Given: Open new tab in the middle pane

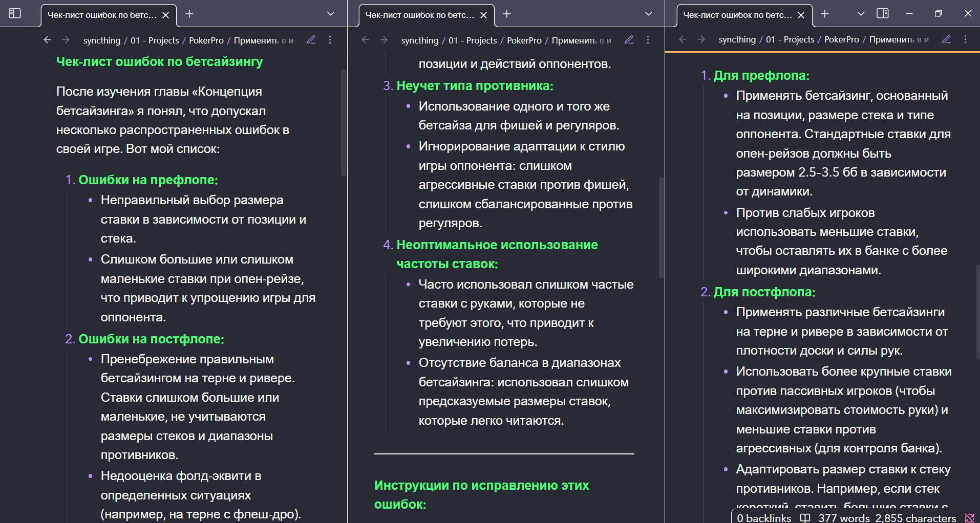Looking at the screenshot, I should click(507, 14).
